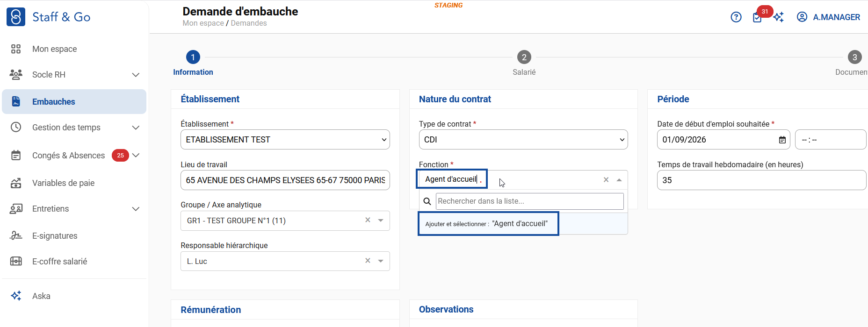Click the header sparkle AI icon
868x327 pixels.
tap(778, 17)
